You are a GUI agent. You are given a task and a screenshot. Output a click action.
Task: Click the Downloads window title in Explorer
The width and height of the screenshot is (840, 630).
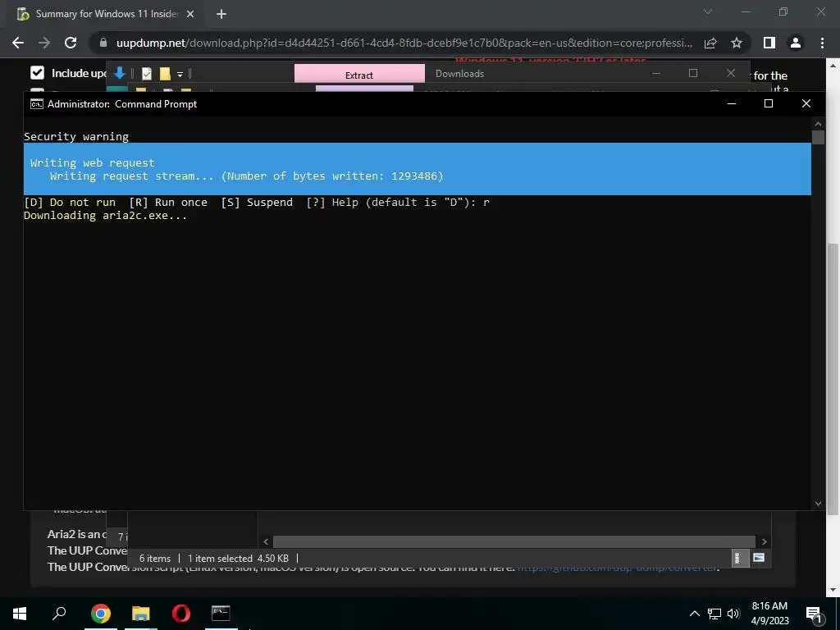(459, 74)
